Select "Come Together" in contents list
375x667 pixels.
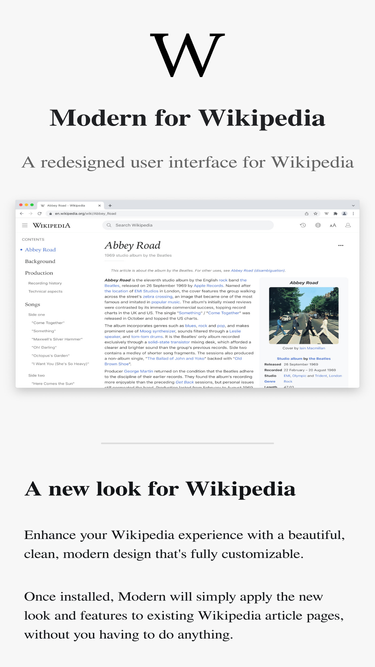(48, 323)
